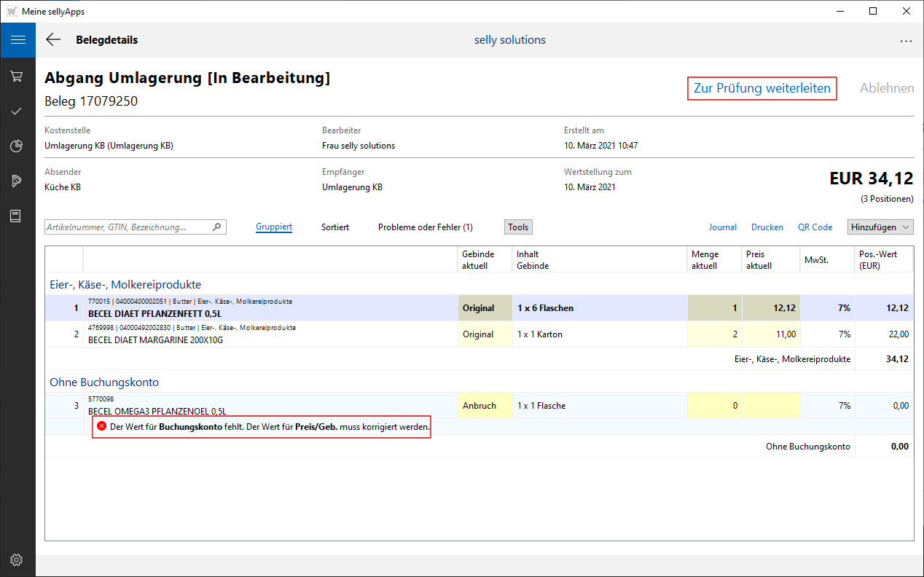The height and width of the screenshot is (577, 924).
Task: Expand the Hinzufügen dropdown
Action: (x=880, y=227)
